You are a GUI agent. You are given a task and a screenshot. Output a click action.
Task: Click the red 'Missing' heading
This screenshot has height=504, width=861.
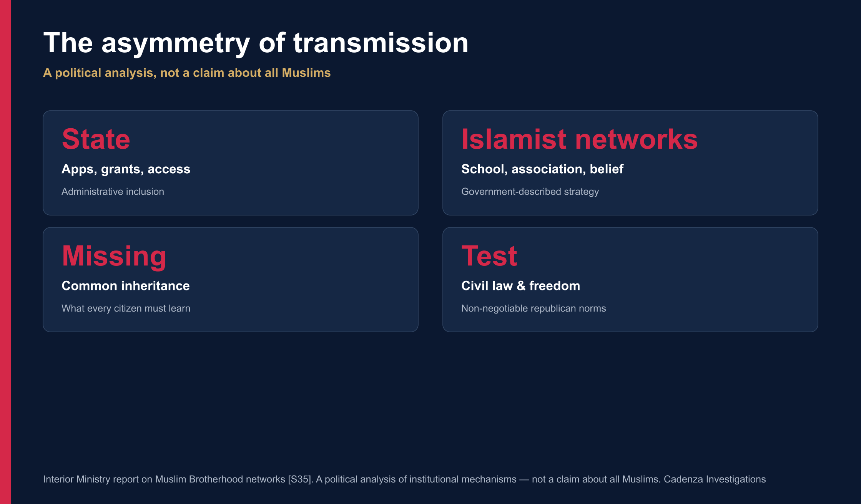114,256
